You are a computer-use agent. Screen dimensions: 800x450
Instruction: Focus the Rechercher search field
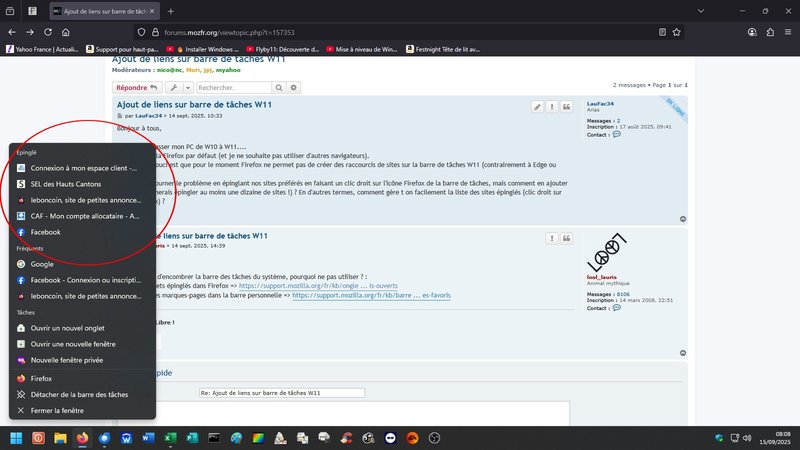(234, 88)
